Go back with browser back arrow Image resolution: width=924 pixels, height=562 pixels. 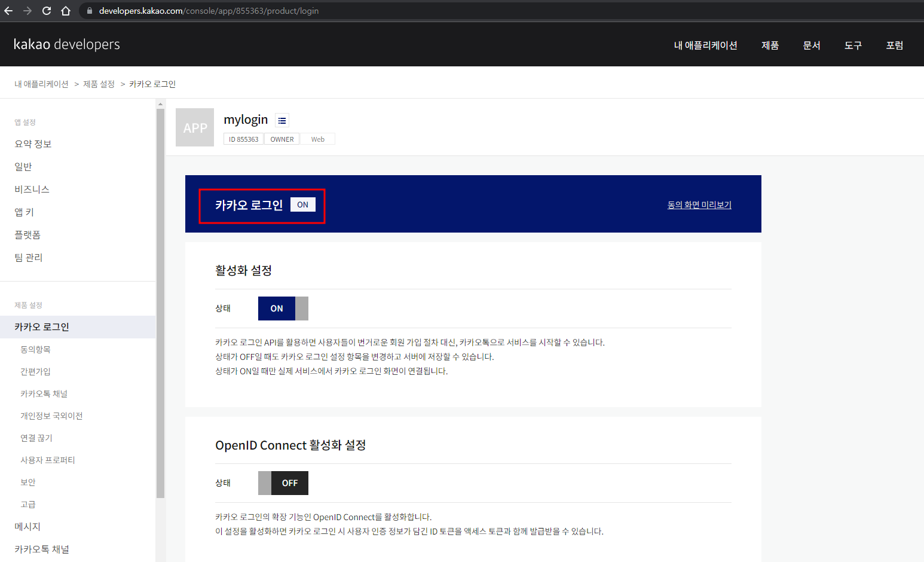(8, 11)
